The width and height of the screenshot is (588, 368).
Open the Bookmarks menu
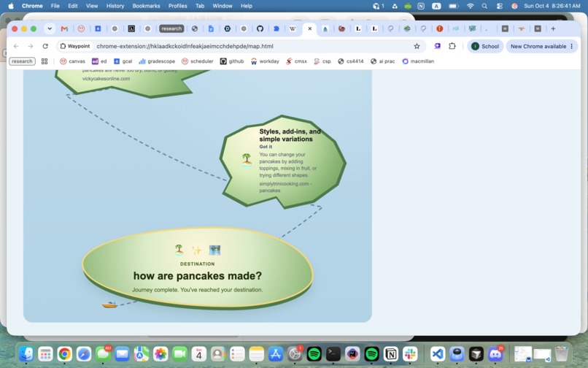[146, 6]
